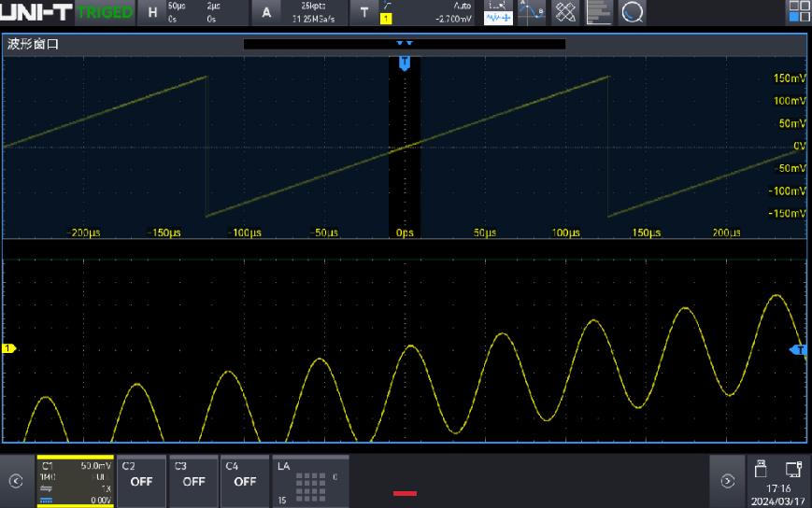Open the window layout grid icon
Viewport: 812px width, 508px height.
800,11
